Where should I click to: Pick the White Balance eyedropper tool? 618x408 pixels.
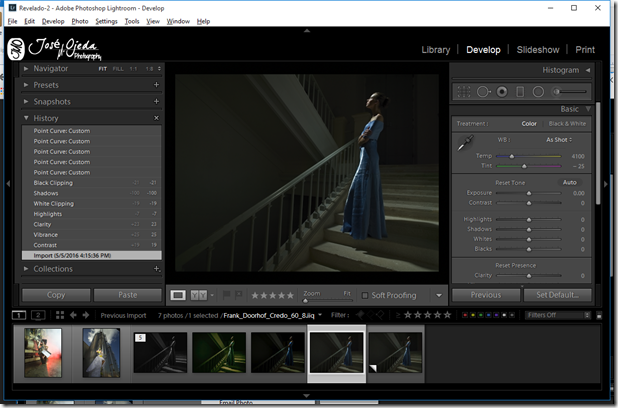pyautogui.click(x=465, y=143)
